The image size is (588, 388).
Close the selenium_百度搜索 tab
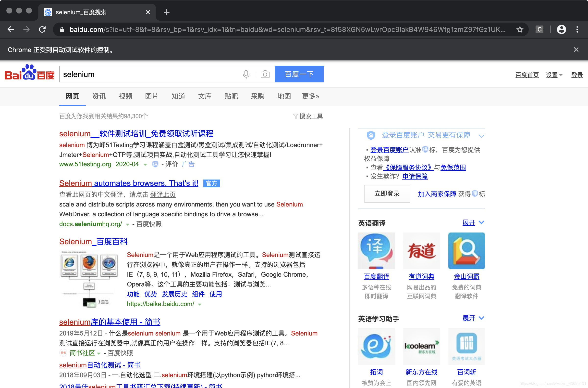pos(148,12)
